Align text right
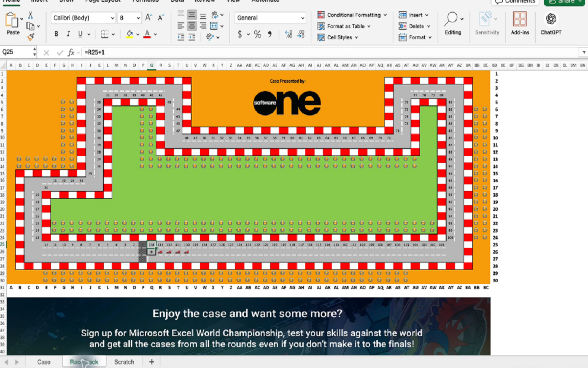The image size is (588, 368). [202, 26]
